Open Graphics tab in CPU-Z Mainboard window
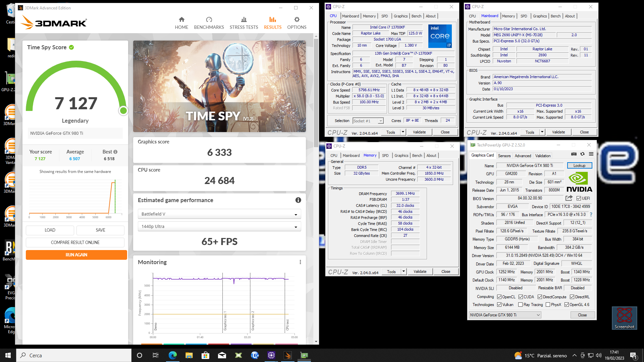This screenshot has width=644, height=362. pyautogui.click(x=540, y=16)
